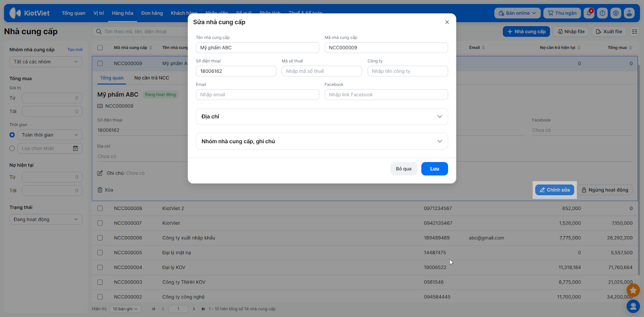Click the + Nhà cung cấp button
Viewport: 644px width, 317px height.
pos(526,31)
